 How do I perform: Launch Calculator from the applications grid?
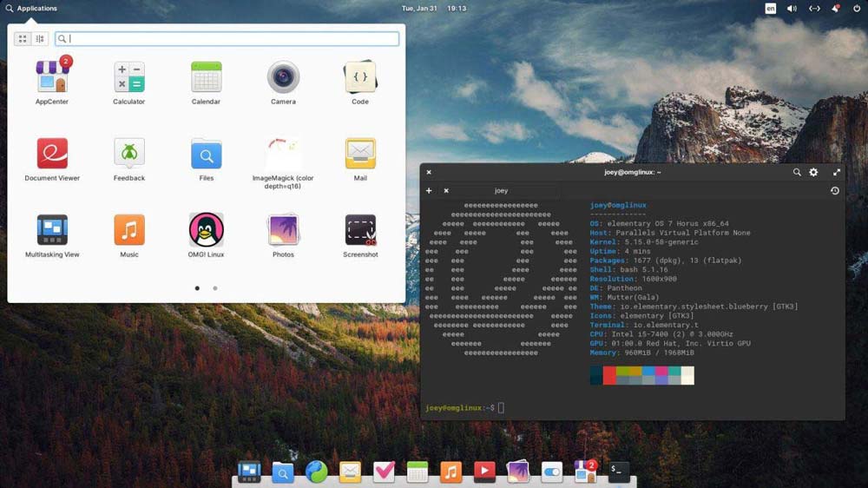point(129,82)
